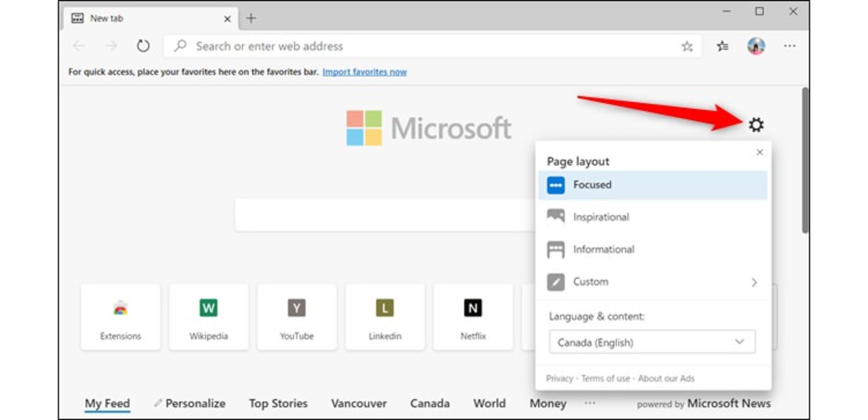Open the Wikipedia quick link tile

tap(208, 317)
